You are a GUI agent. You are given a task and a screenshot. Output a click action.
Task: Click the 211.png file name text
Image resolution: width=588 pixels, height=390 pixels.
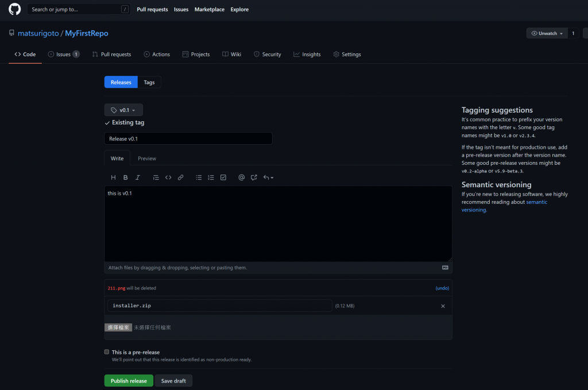pos(116,288)
